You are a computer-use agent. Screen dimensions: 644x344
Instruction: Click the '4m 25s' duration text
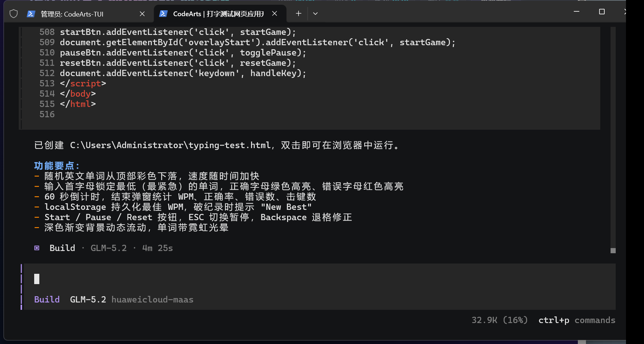tap(158, 248)
